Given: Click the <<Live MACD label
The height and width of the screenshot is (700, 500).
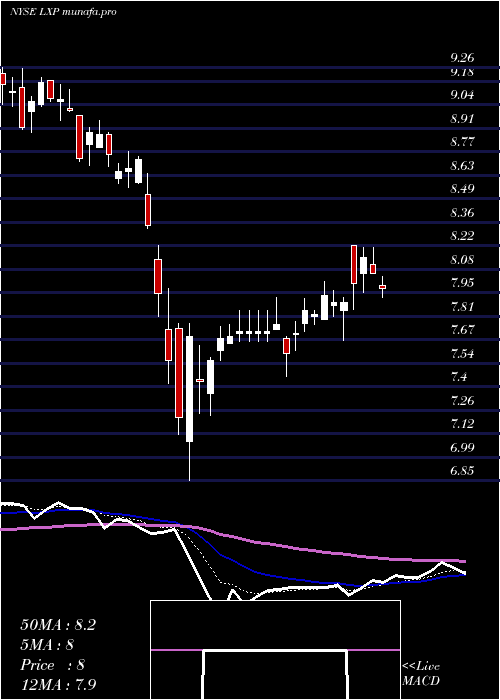Looking at the screenshot, I should (421, 674).
